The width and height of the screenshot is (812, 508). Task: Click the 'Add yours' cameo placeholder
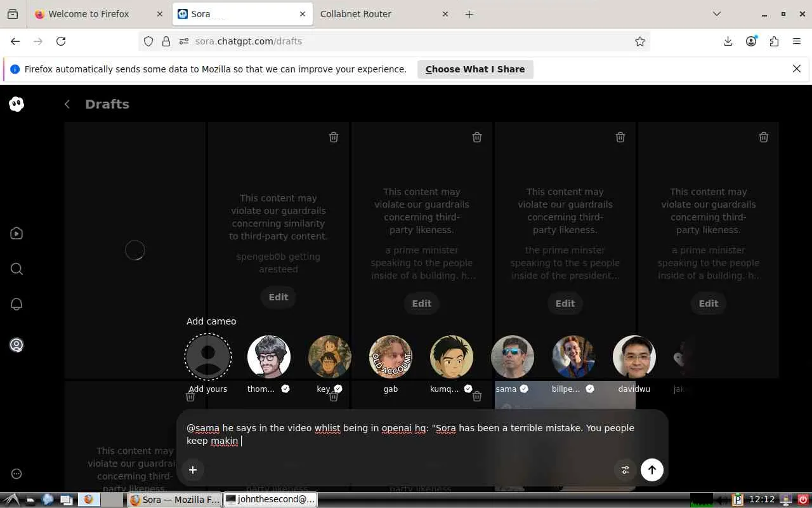[x=208, y=357]
